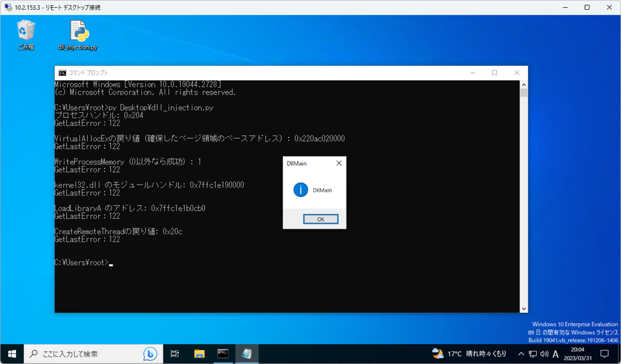Screen dimensions: 621x364
Task: Open the weather widget showing 17°C
Action: [469, 354]
